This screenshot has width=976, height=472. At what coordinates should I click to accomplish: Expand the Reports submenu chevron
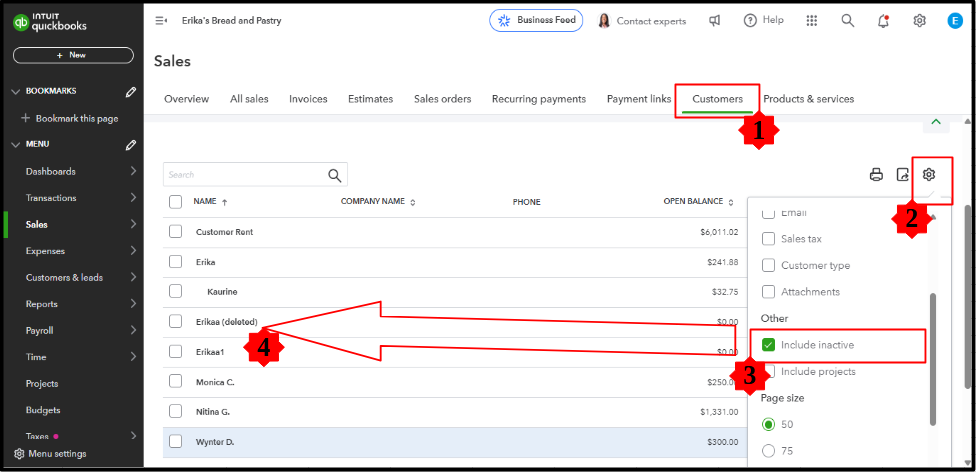[x=133, y=304]
